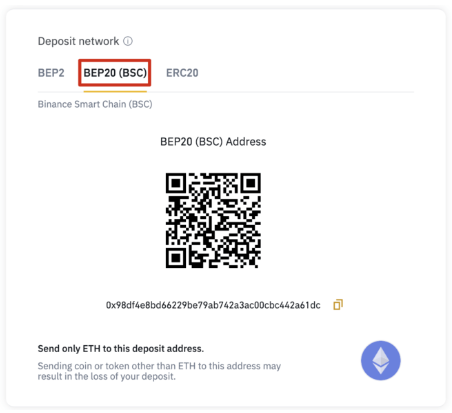452x413 pixels.
Task: Click the Ethereum coin logo
Action: tap(381, 360)
